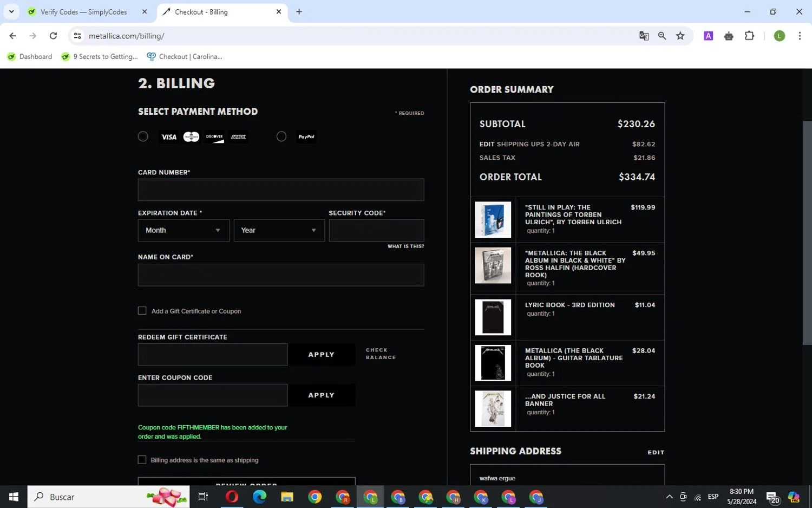Click the zoom magnifier icon in address bar
812x508 pixels.
(x=662, y=36)
